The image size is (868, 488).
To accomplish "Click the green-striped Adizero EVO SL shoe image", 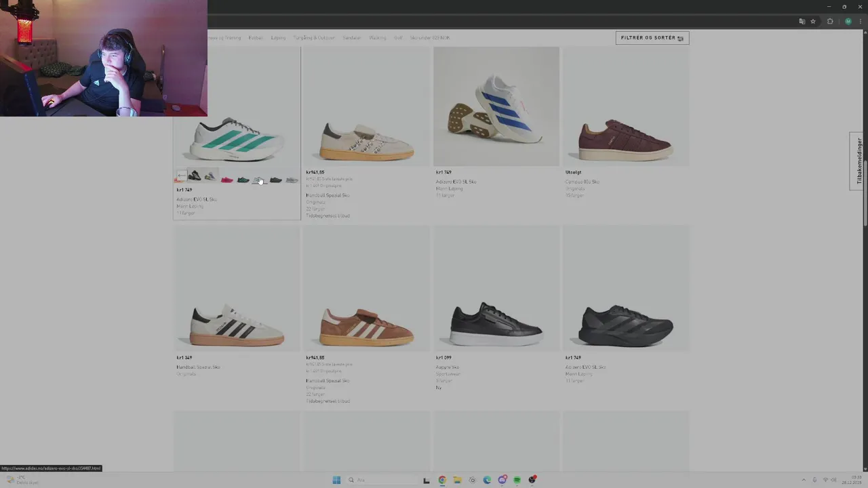I will click(x=236, y=140).
